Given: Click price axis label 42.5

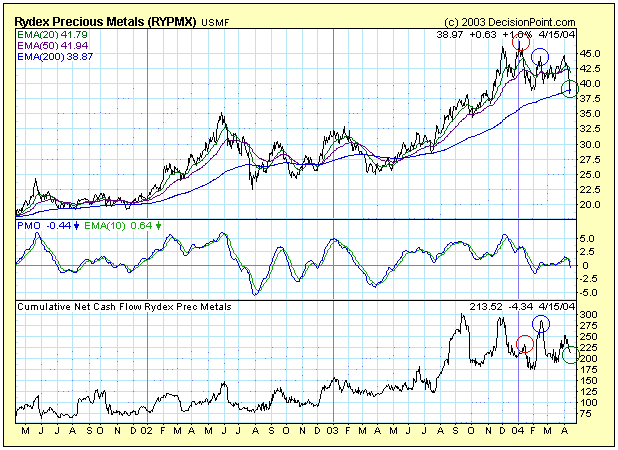Looking at the screenshot, I should [590, 69].
